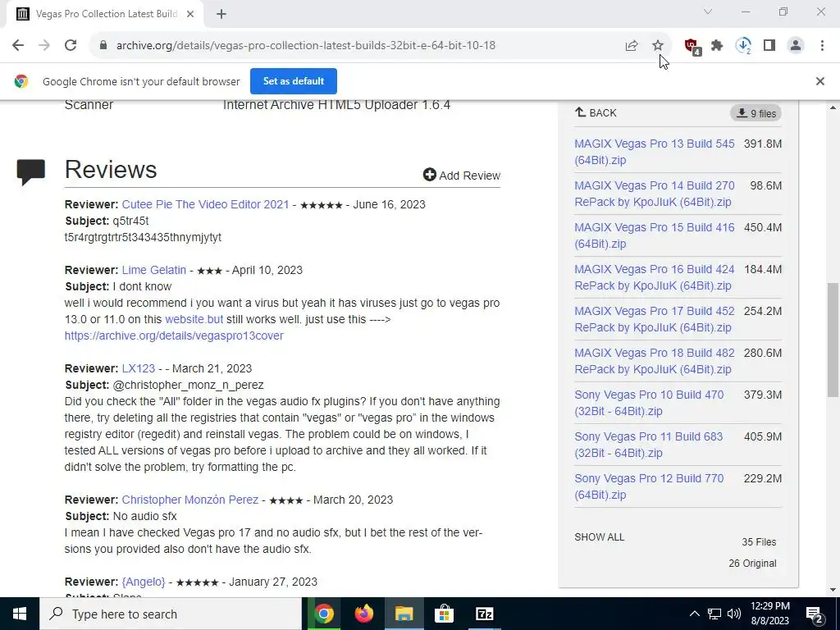The width and height of the screenshot is (840, 630).
Task: Click the forward navigation arrow
Action: click(44, 46)
